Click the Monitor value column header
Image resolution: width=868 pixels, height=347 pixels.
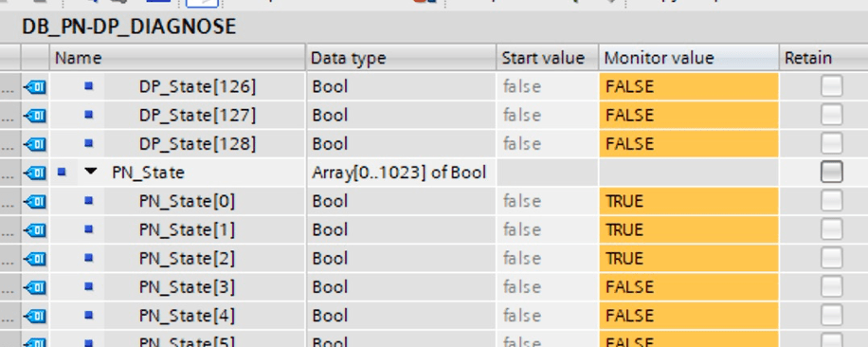689,58
